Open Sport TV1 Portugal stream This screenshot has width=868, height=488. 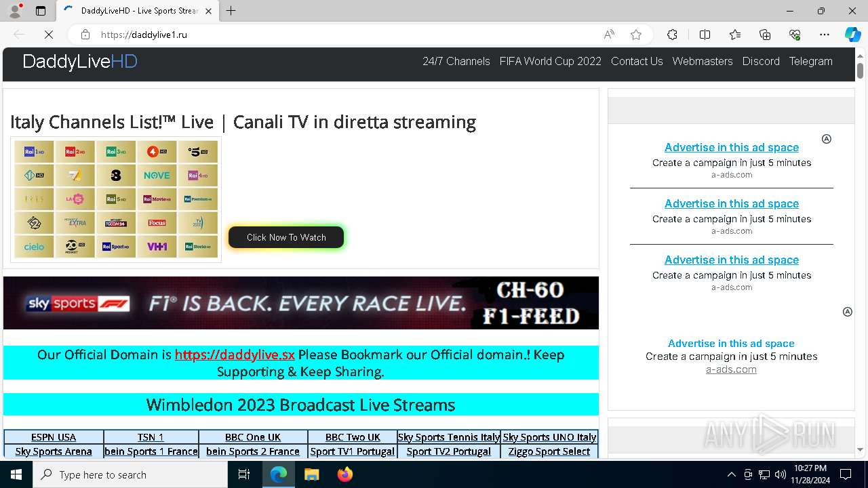point(353,451)
